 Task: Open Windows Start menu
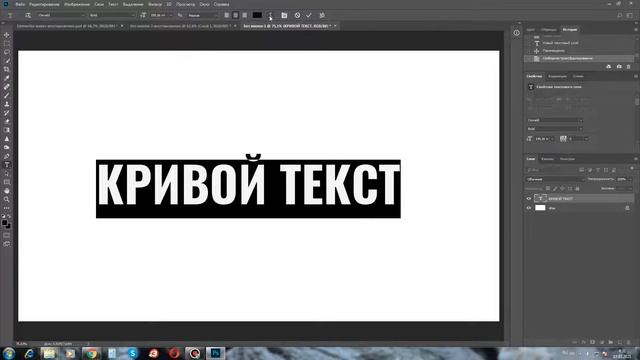point(9,353)
